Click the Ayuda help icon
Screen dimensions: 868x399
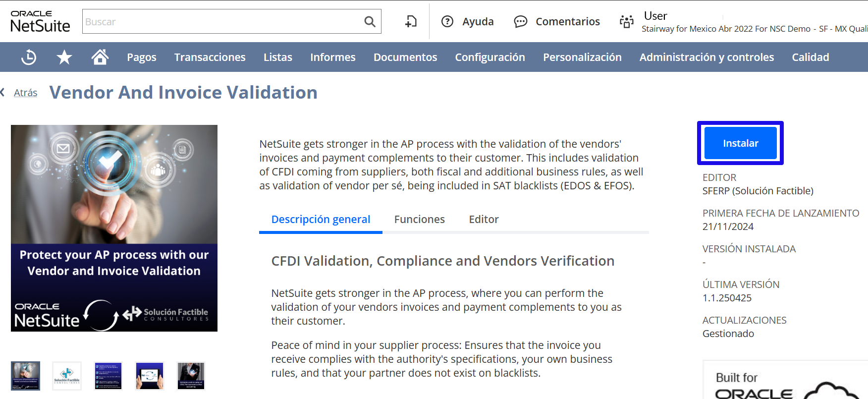tap(447, 22)
